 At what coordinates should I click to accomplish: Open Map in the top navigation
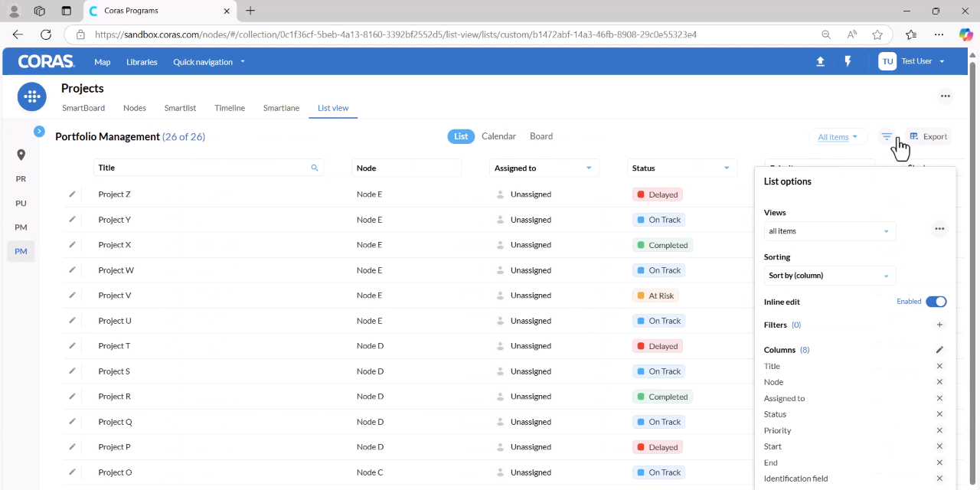[103, 62]
